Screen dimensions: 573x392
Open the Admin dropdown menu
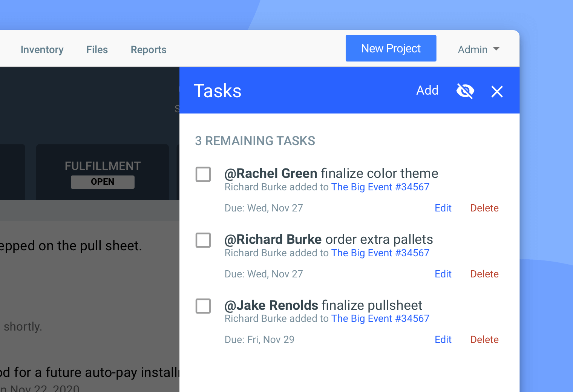pos(479,49)
